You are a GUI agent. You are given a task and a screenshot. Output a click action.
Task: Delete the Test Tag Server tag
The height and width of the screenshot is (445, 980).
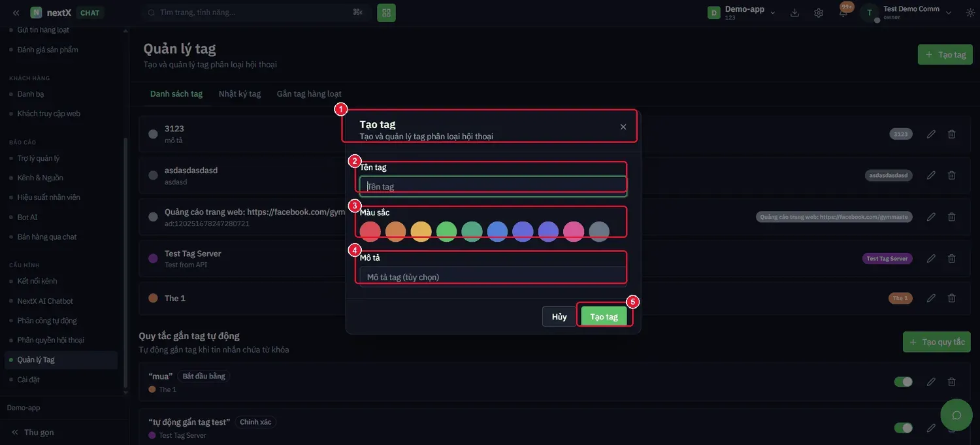coord(952,259)
